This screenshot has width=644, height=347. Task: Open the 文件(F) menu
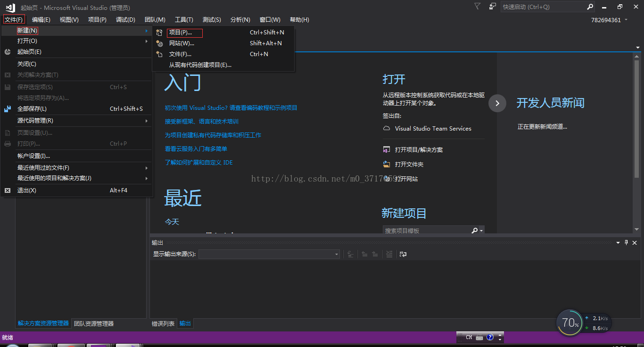click(x=14, y=19)
